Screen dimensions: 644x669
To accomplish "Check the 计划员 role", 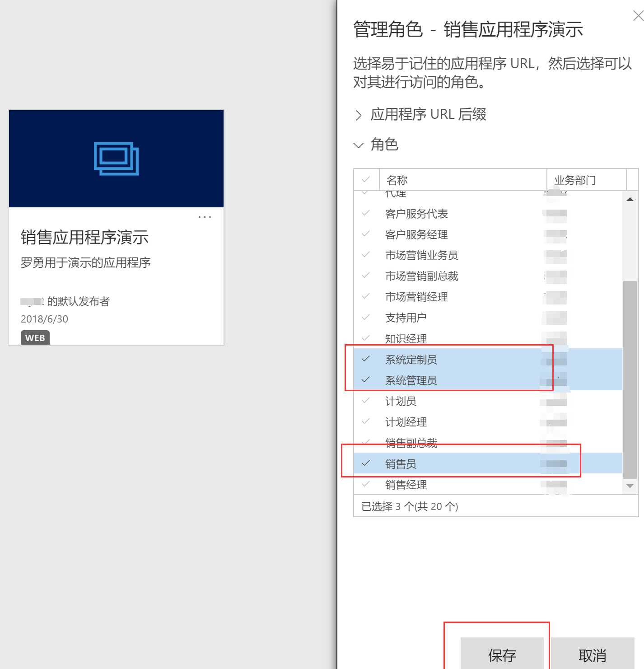I will click(x=366, y=401).
